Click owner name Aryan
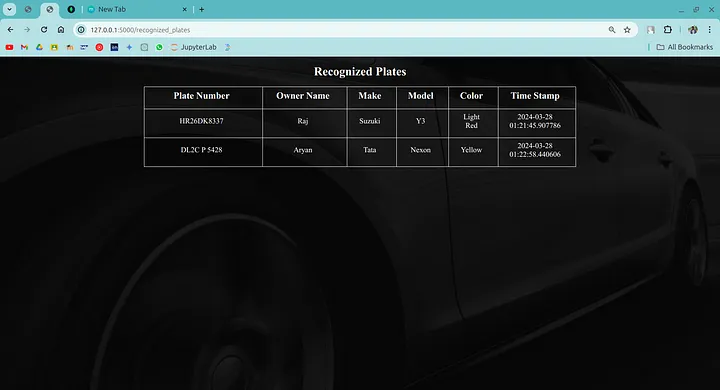This screenshot has width=720, height=390. pyautogui.click(x=303, y=150)
